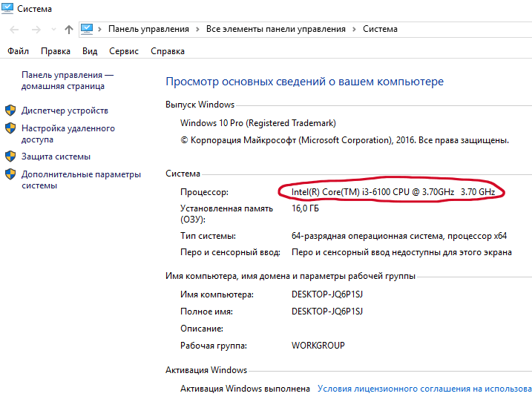Open the Вид menu
Screen dimensions: 532x402
point(90,51)
